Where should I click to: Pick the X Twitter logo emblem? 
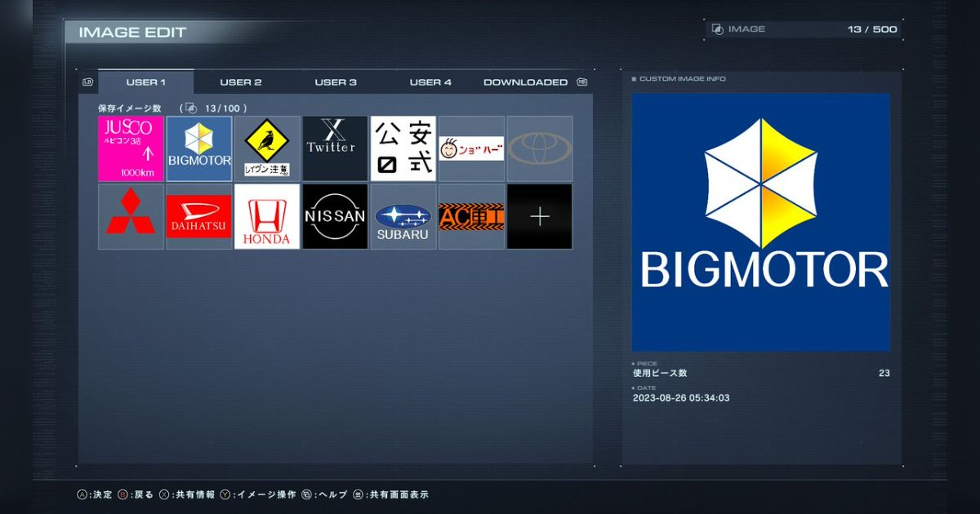(335, 148)
